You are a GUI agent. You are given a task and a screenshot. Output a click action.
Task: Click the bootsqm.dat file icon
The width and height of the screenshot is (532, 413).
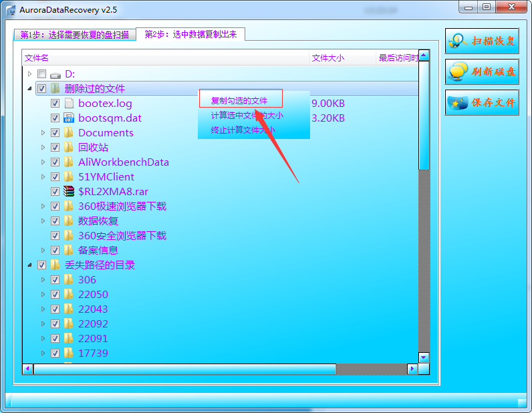pyautogui.click(x=68, y=118)
